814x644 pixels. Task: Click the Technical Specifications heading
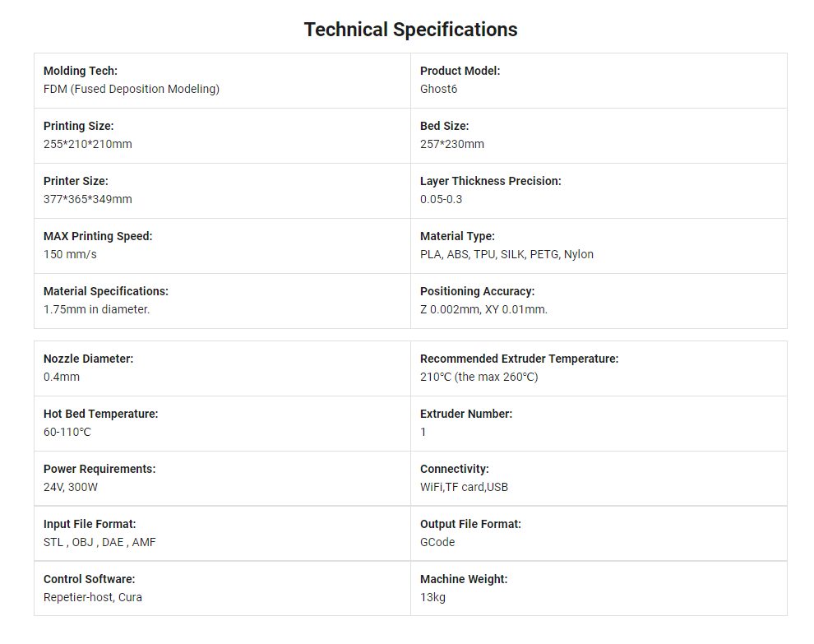[410, 30]
